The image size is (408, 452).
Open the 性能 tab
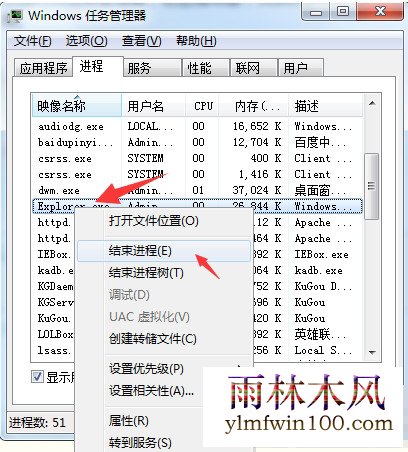[x=206, y=68]
